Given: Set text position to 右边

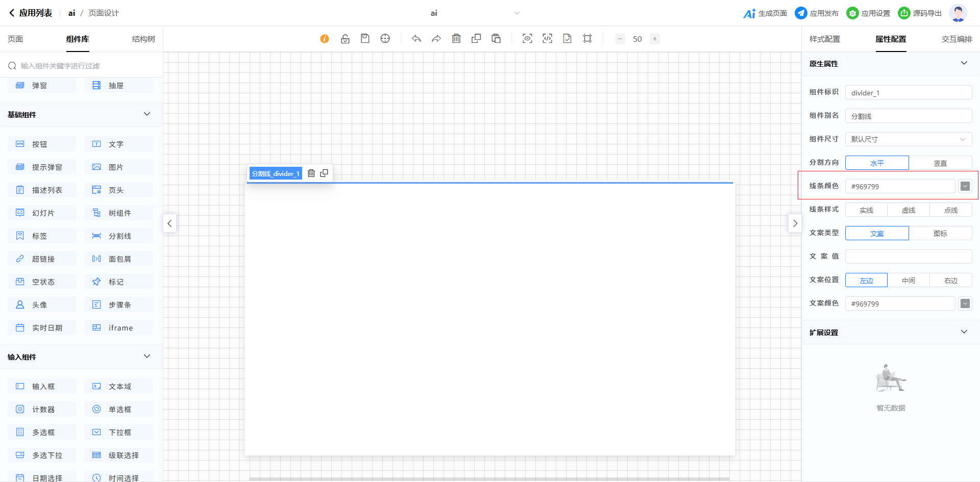Looking at the screenshot, I should 950,281.
